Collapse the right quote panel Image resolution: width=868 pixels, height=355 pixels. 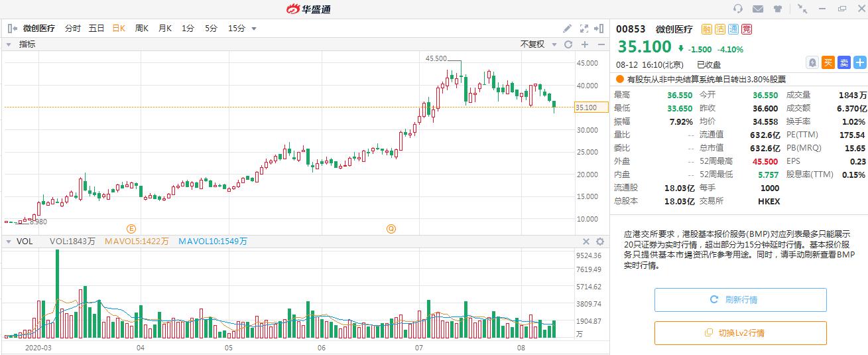(x=599, y=29)
